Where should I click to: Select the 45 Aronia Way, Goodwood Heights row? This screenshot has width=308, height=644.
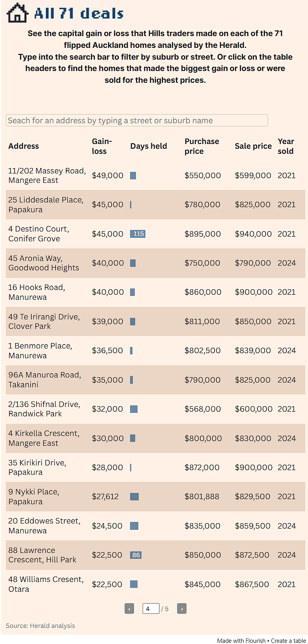point(156,263)
